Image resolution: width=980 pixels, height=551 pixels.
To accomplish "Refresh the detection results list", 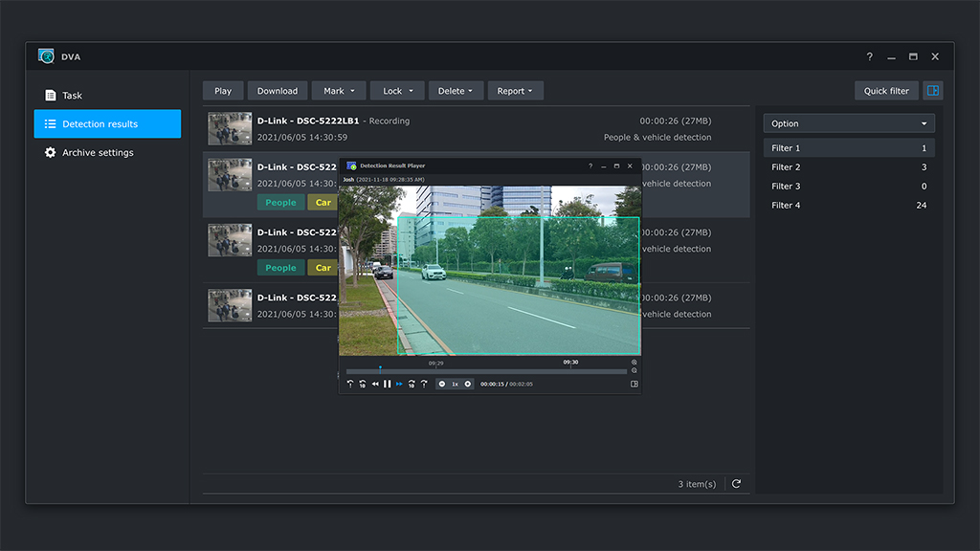I will click(736, 484).
